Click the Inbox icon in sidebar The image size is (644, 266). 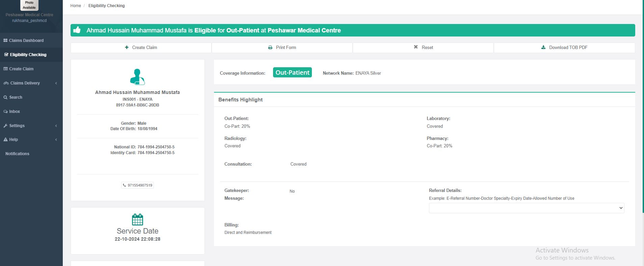coord(6,112)
